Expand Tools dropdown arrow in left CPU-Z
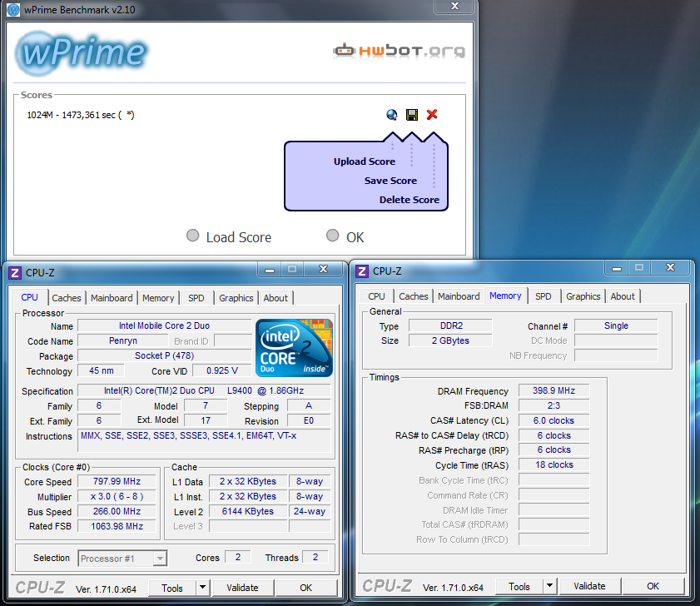Image resolution: width=700 pixels, height=606 pixels. coord(203,587)
